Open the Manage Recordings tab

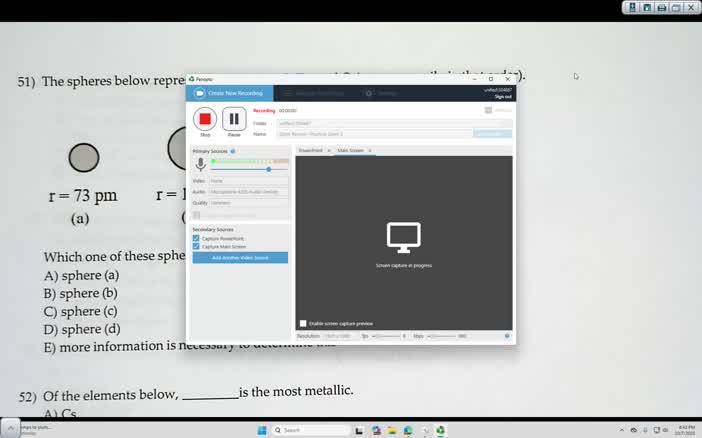click(x=314, y=93)
